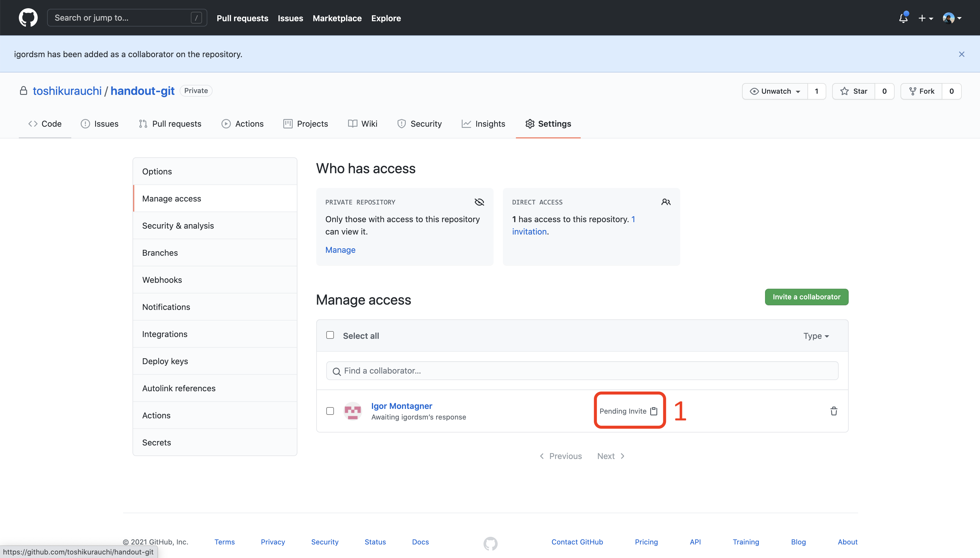Viewport: 980px width, 558px height.
Task: Select the Settings tab
Action: point(548,124)
